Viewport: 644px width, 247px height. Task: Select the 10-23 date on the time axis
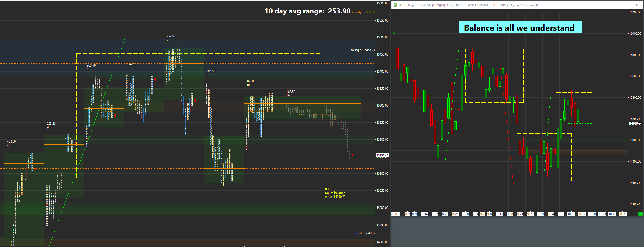pyautogui.click(x=602, y=214)
